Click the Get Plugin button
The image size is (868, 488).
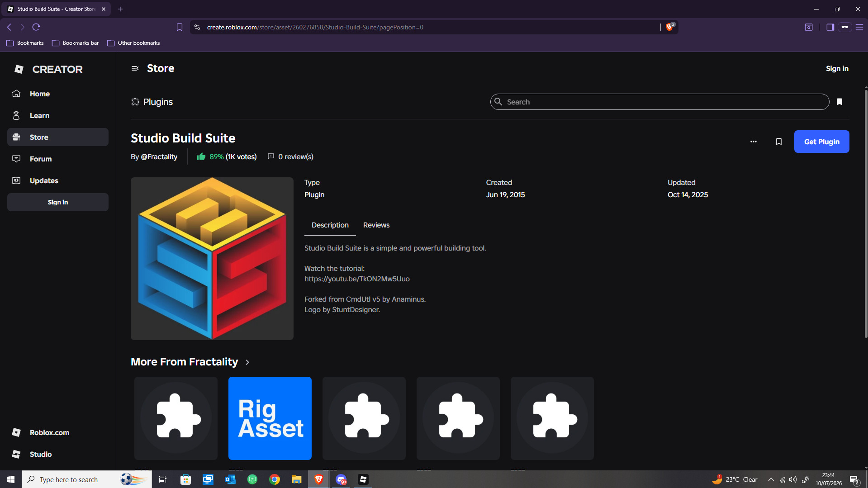(821, 142)
